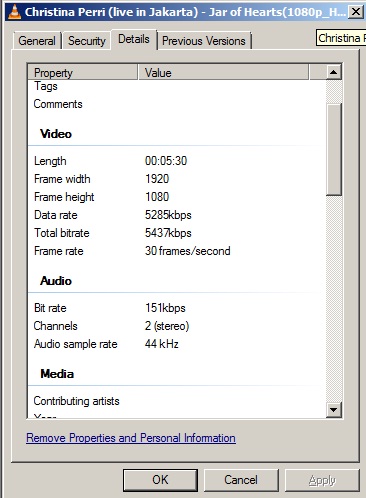This screenshot has height=498, width=366.
Task: Click the Video section heading
Action: click(x=56, y=134)
